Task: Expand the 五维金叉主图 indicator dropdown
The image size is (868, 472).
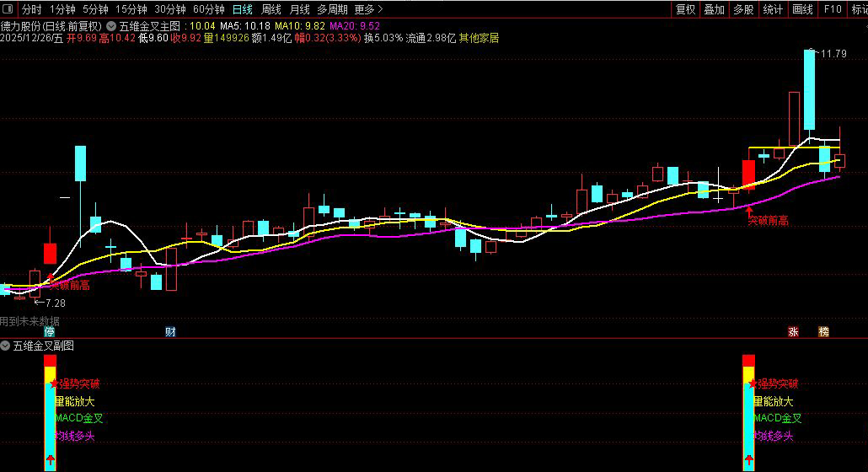Action: pos(111,26)
